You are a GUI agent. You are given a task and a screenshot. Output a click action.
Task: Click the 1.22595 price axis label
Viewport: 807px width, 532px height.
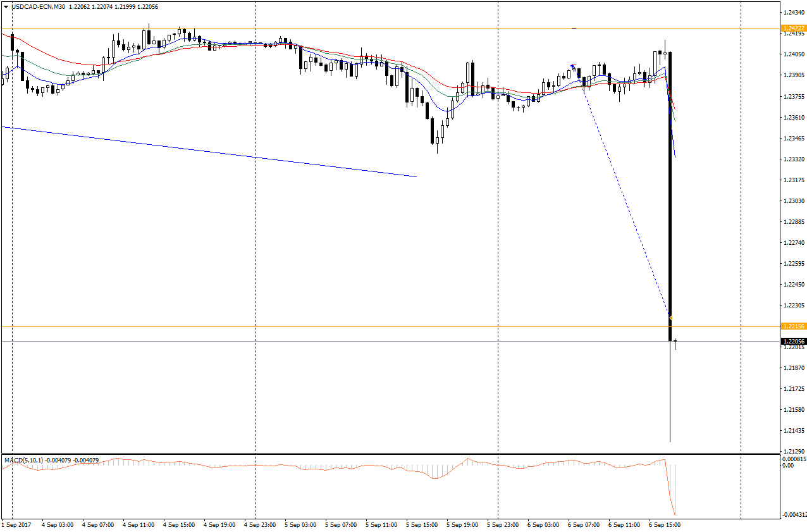794,263
